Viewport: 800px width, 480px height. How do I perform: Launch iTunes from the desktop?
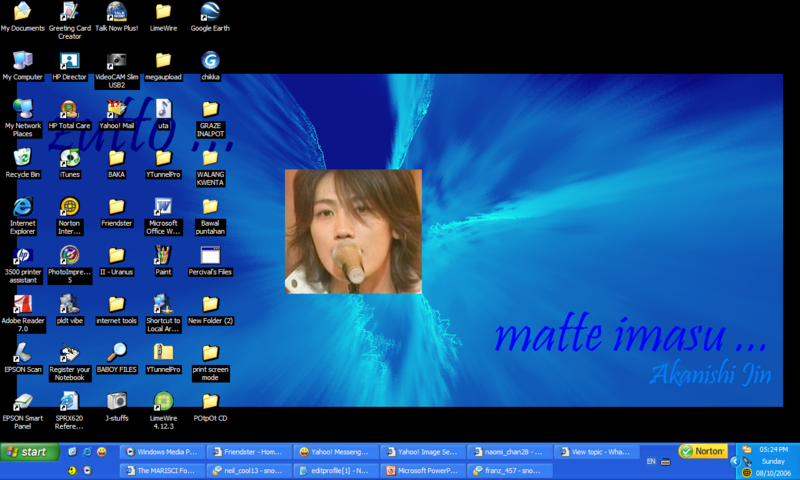(x=69, y=157)
